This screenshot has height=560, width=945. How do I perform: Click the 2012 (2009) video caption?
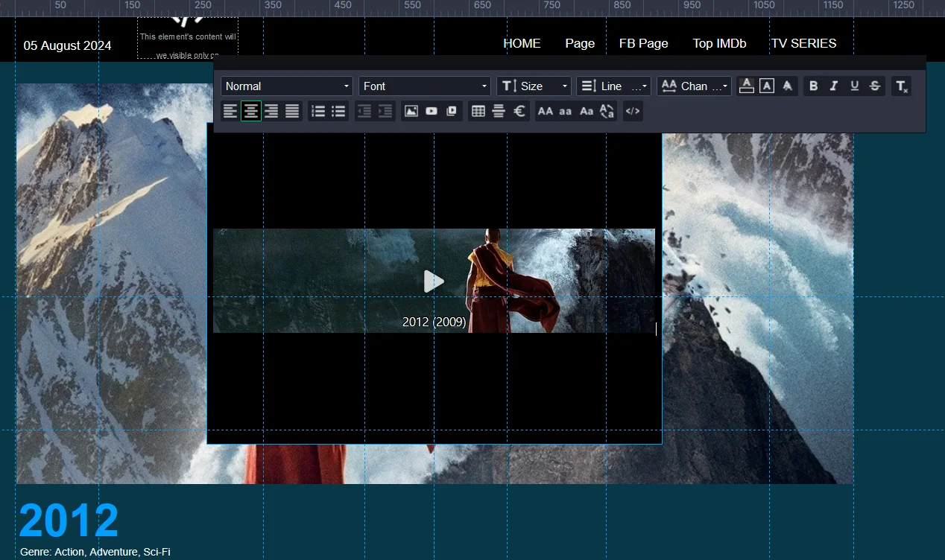coord(434,322)
